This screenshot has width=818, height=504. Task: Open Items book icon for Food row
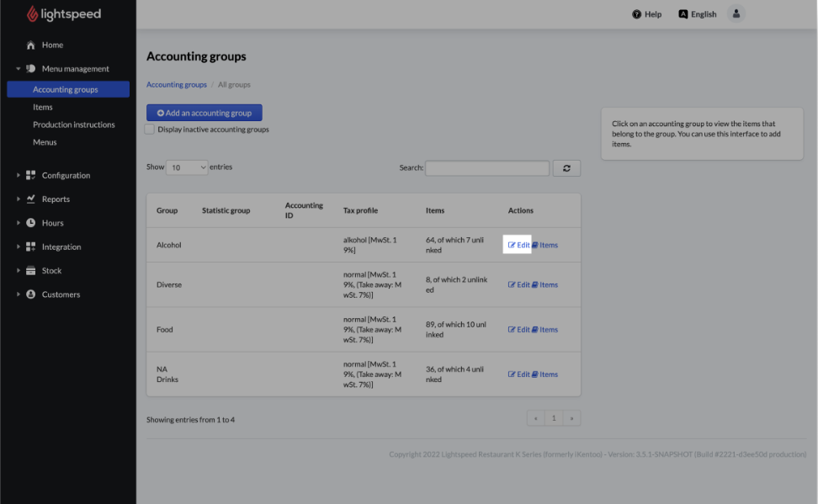pyautogui.click(x=535, y=330)
